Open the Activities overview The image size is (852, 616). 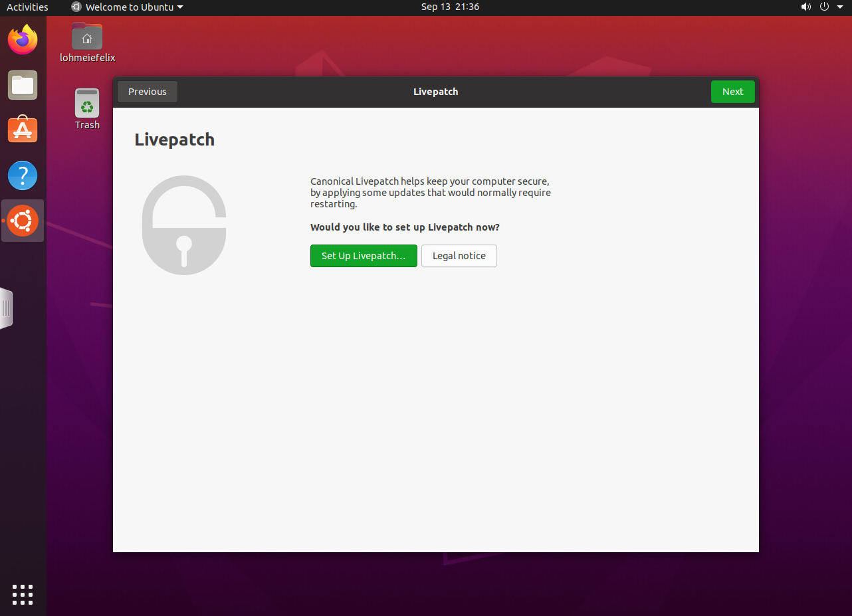tap(27, 7)
